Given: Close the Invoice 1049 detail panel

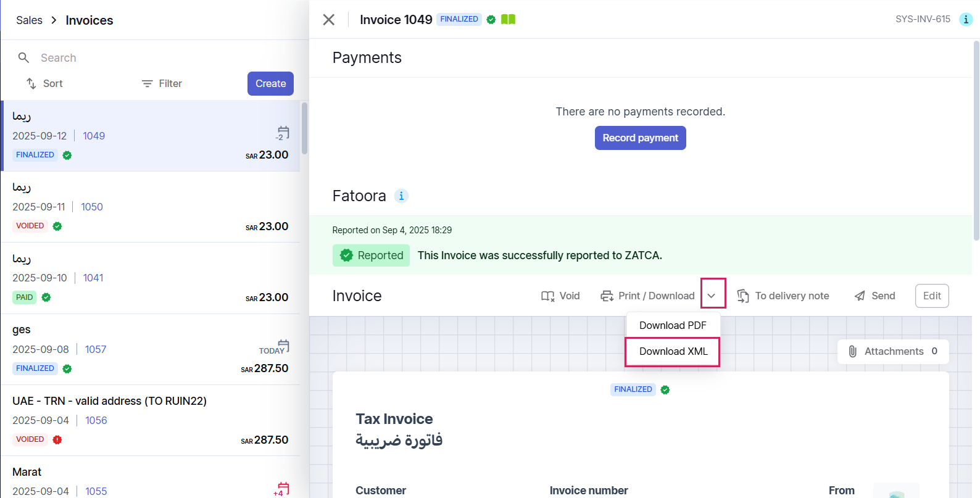Looking at the screenshot, I should [329, 20].
